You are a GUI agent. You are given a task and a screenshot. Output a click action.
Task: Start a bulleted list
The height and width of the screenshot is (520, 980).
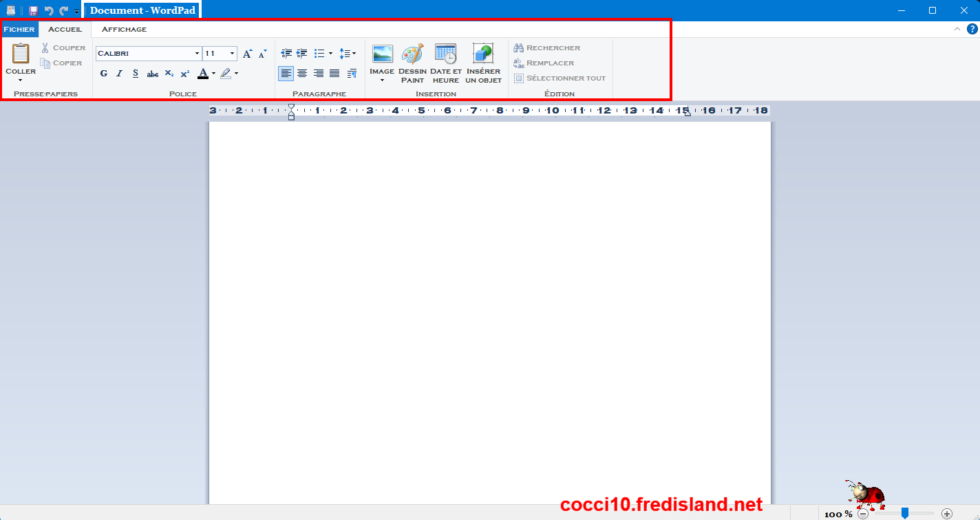pyautogui.click(x=319, y=54)
